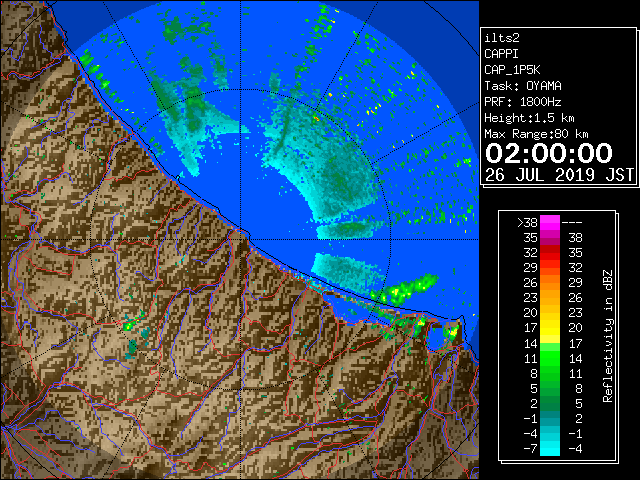Click the red 32-35 legend swatch
The height and width of the screenshot is (480, 640).
[x=550, y=253]
